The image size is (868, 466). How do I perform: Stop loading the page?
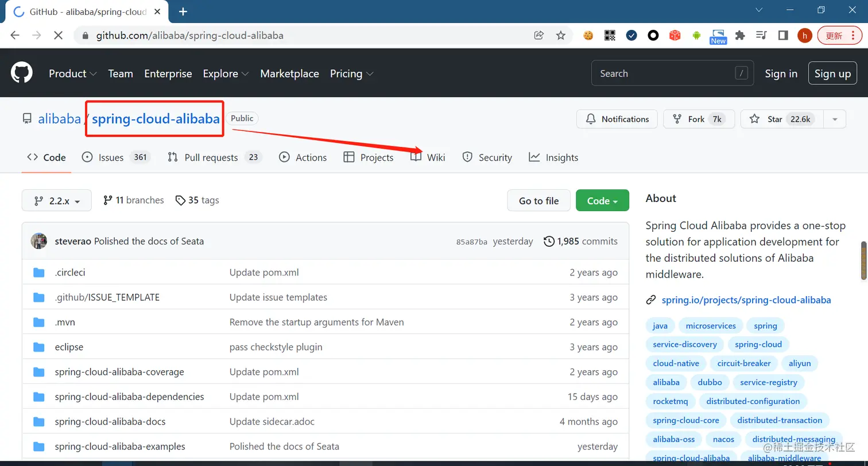click(57, 36)
